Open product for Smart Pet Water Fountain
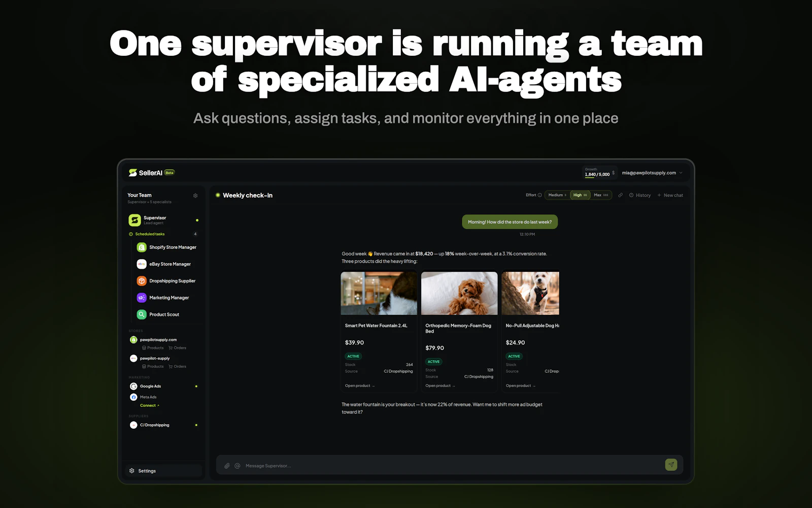 (360, 386)
